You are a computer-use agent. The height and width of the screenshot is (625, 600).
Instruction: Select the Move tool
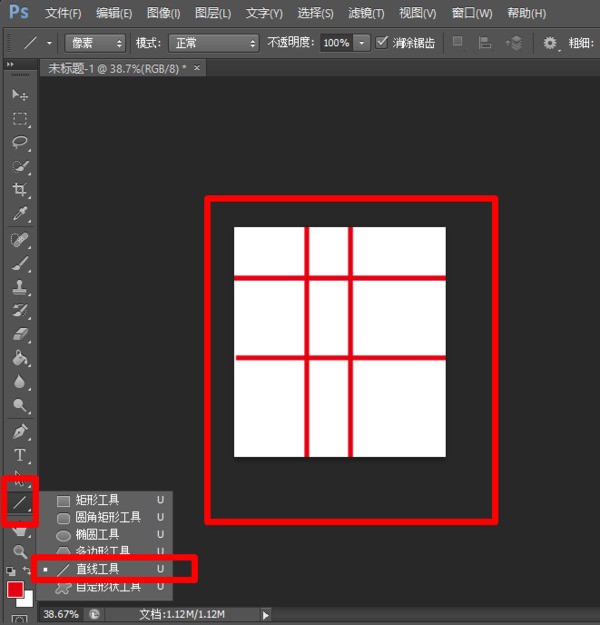click(19, 94)
